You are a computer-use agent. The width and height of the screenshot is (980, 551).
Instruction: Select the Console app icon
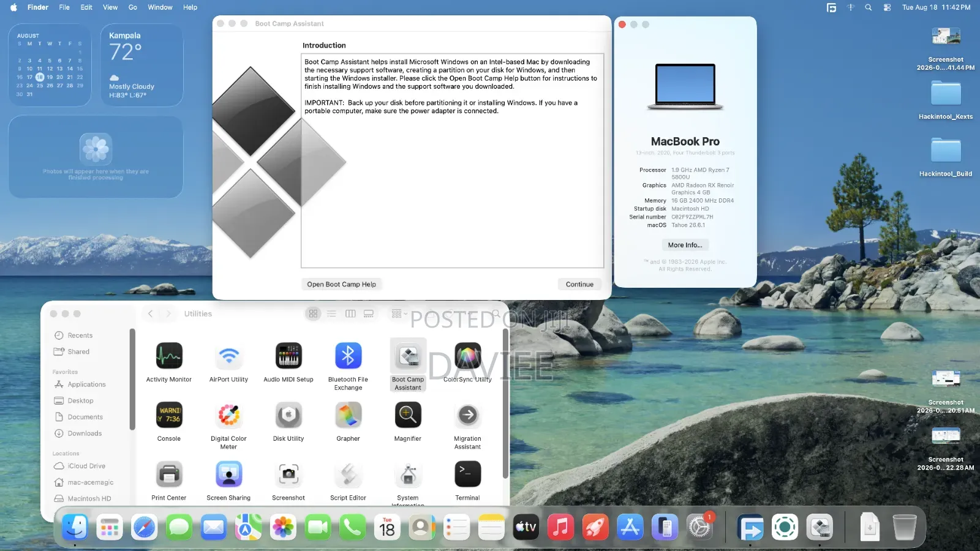(x=169, y=415)
